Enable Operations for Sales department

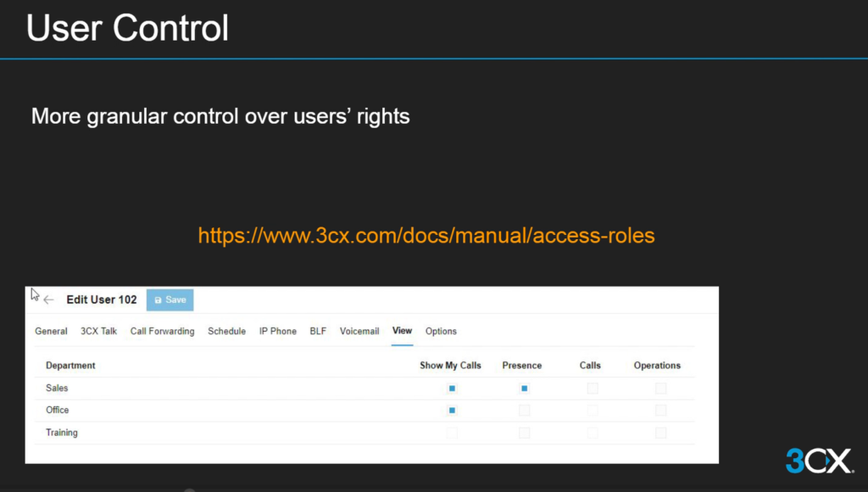(x=660, y=388)
